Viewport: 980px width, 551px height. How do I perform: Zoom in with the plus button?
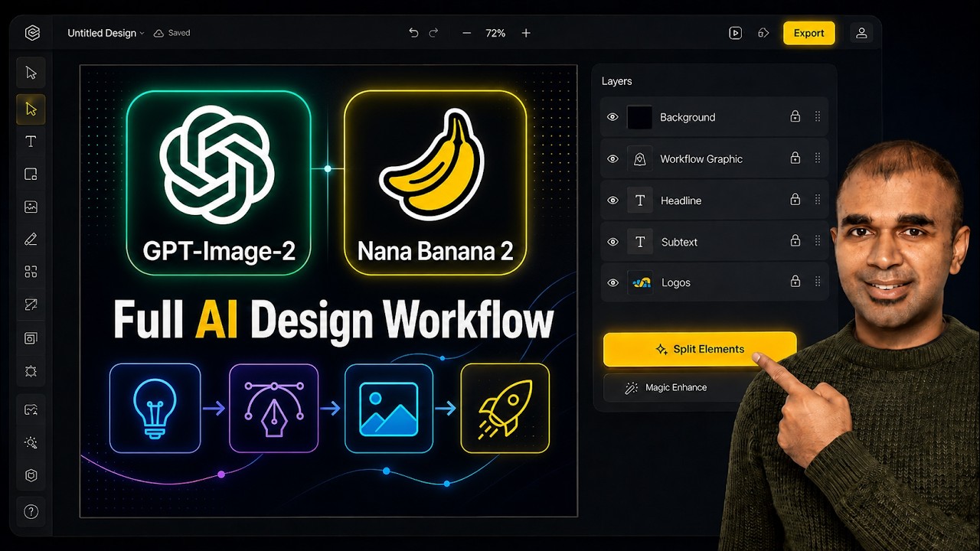pos(526,33)
